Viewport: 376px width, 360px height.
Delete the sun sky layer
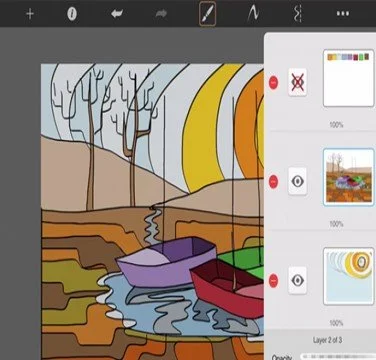click(273, 281)
